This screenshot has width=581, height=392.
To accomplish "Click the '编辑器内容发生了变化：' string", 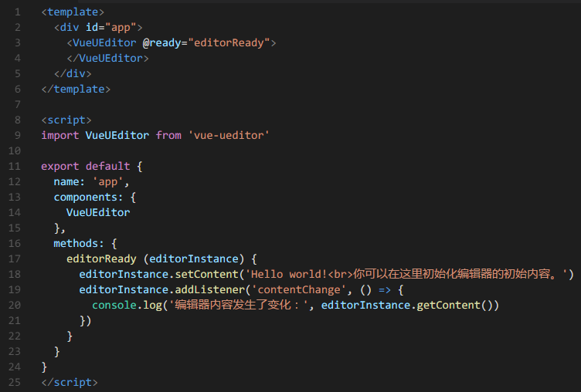I will coord(238,305).
